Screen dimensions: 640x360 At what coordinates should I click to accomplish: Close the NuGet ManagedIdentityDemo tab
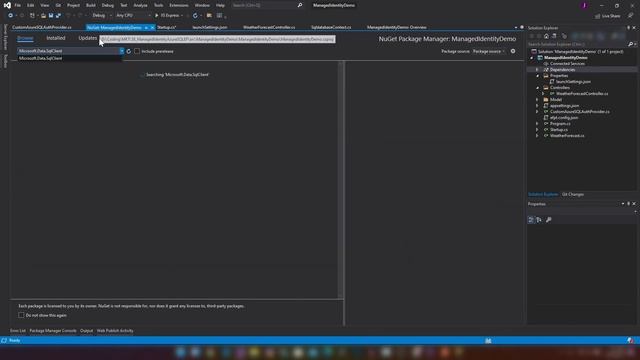(152, 28)
